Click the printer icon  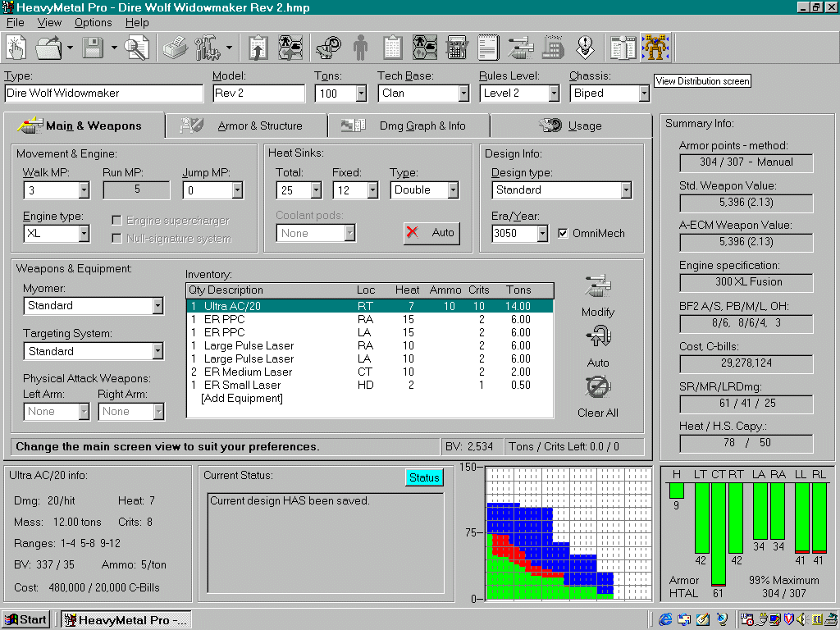[176, 48]
